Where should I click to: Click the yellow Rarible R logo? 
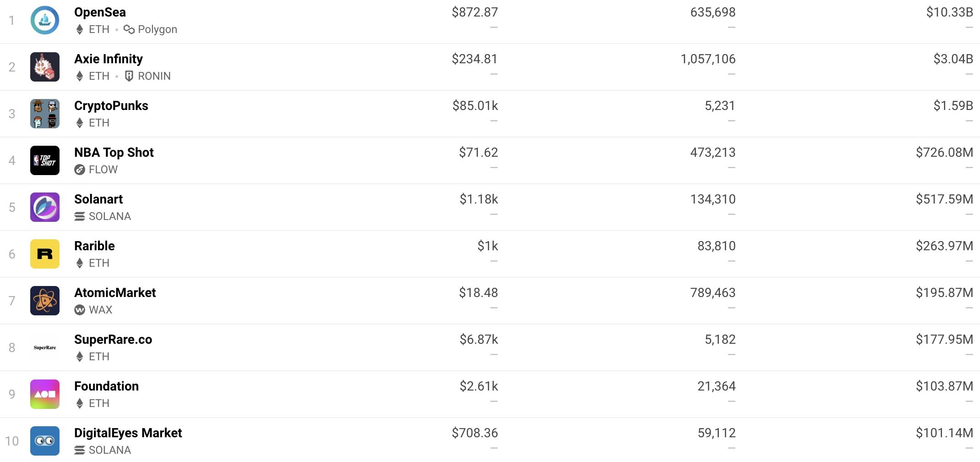45,254
